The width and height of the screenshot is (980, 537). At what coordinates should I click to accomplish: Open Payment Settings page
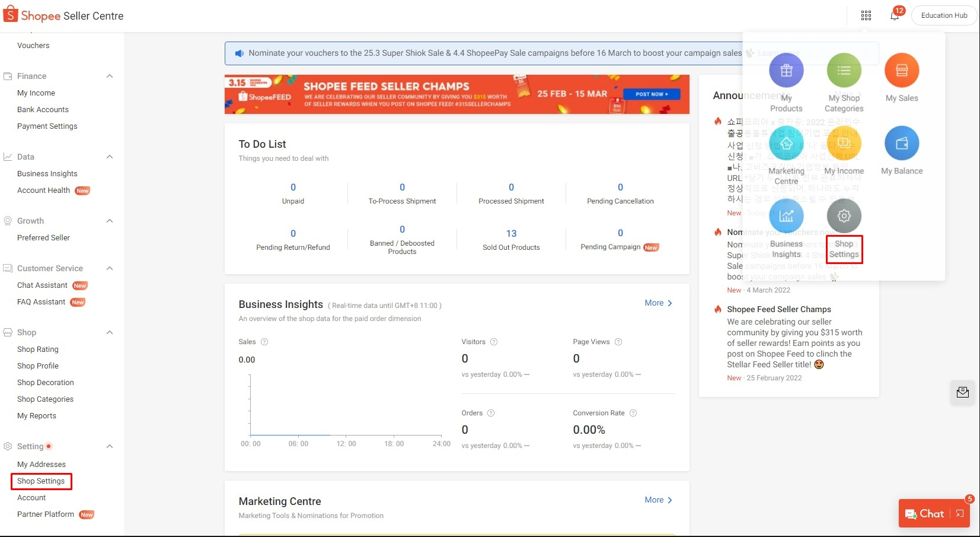[x=47, y=126]
